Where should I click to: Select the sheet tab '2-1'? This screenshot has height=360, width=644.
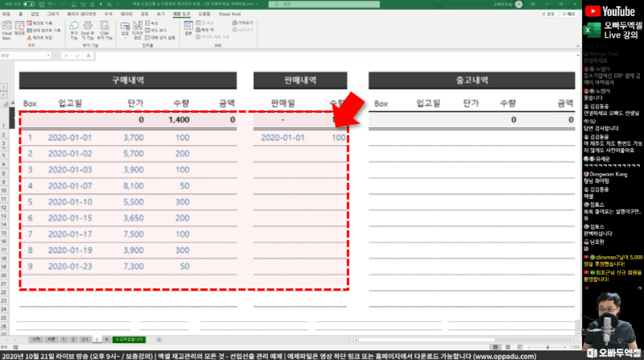pyautogui.click(x=85, y=339)
